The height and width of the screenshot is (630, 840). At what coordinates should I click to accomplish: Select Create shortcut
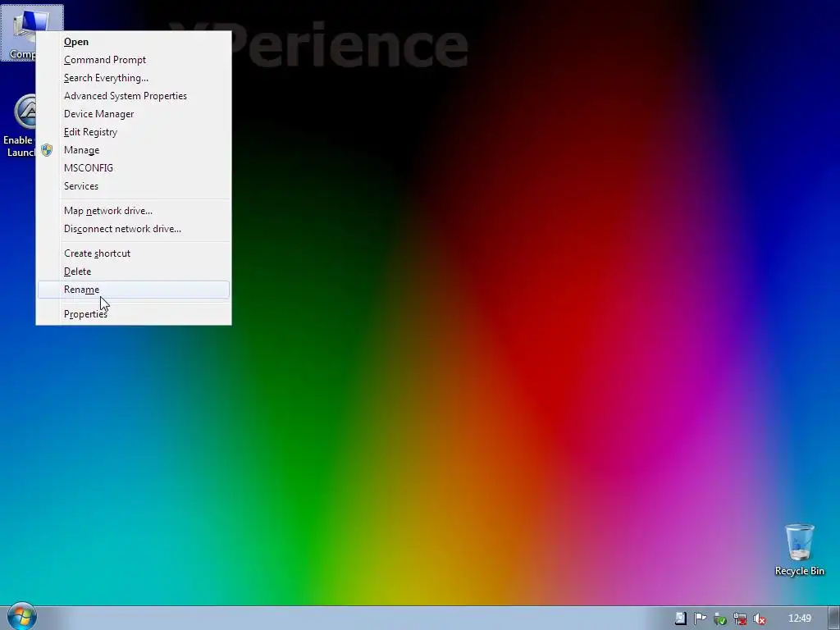coord(134,253)
